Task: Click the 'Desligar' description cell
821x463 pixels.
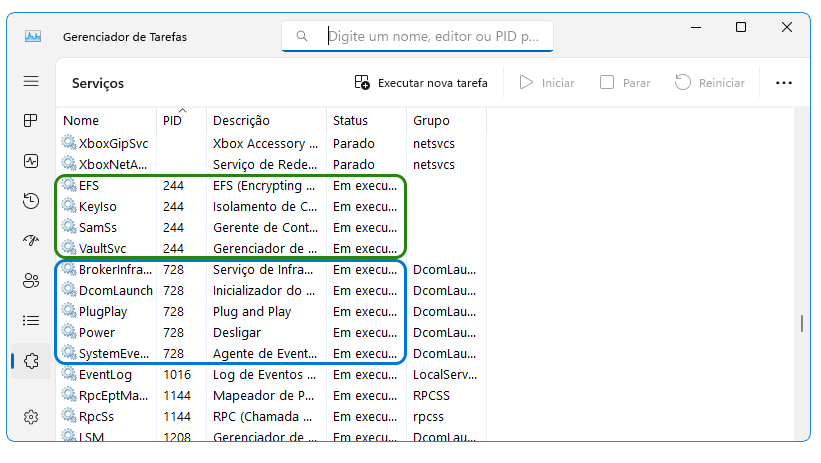Action: (x=237, y=333)
